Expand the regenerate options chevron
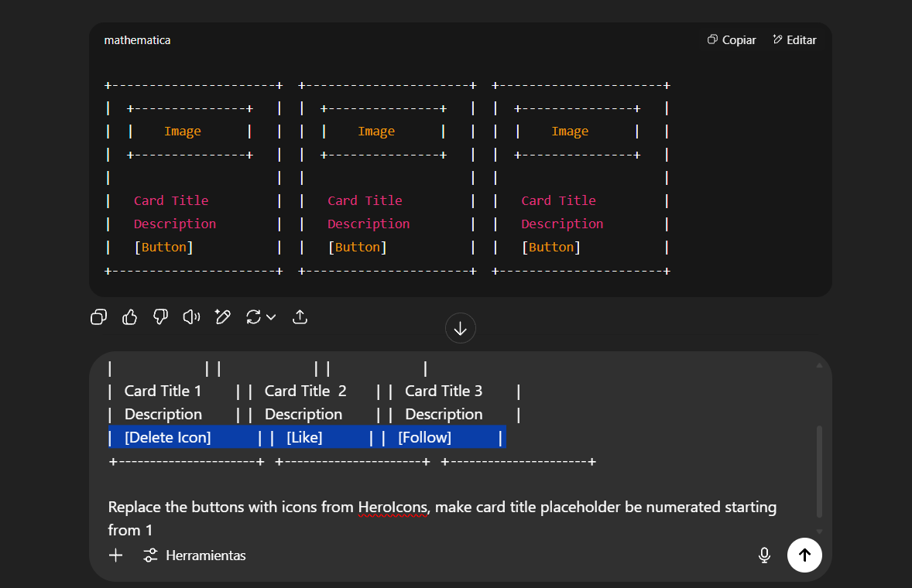The height and width of the screenshot is (588, 912). (271, 317)
